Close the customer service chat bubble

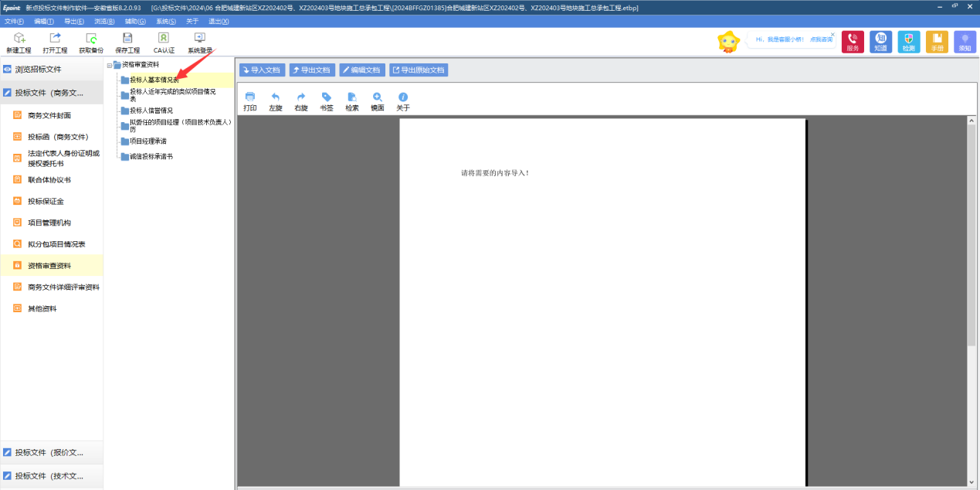832,34
